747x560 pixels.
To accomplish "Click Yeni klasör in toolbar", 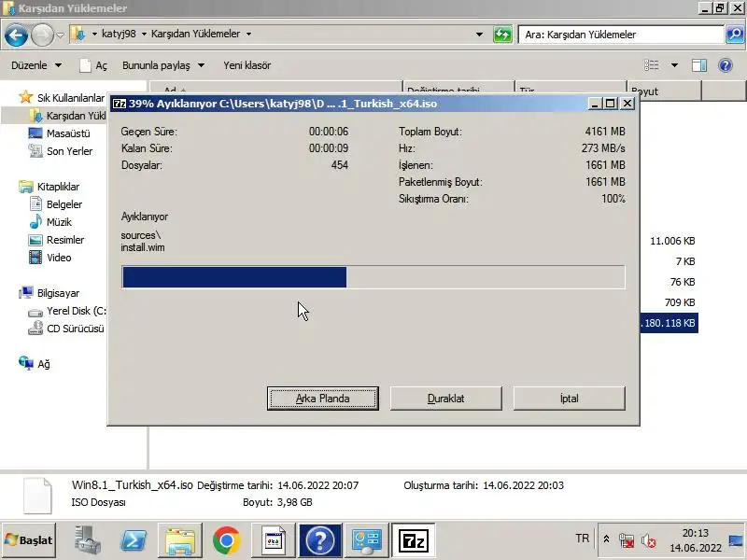I will (247, 65).
